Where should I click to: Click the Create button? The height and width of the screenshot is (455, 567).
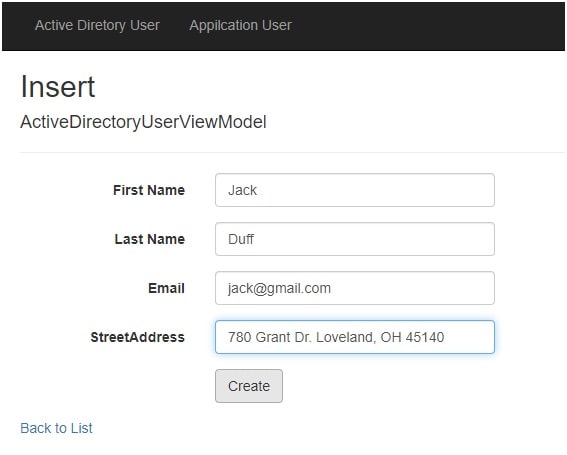tap(249, 386)
